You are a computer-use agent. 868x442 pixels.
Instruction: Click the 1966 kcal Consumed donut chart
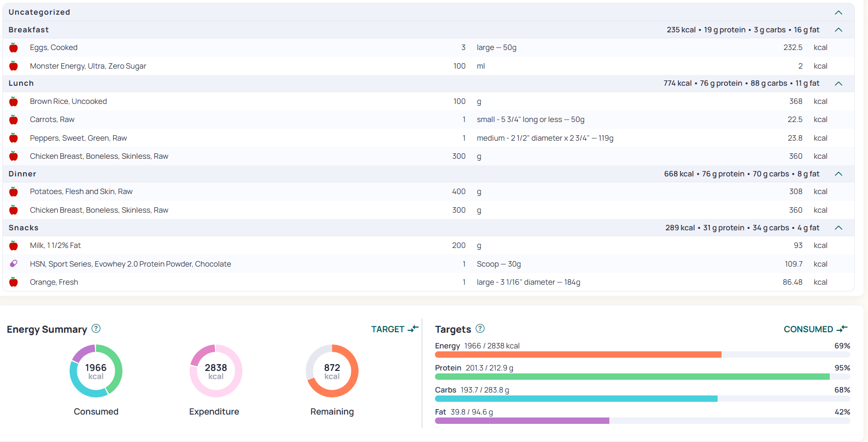pyautogui.click(x=96, y=371)
